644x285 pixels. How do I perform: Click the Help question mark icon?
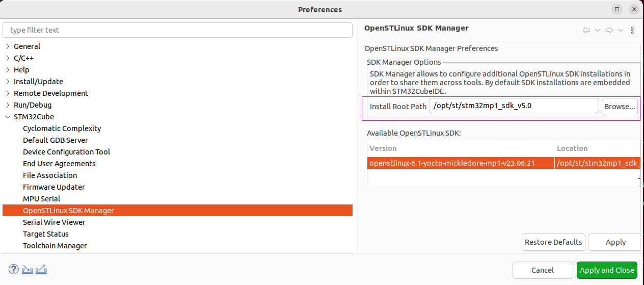(x=14, y=270)
